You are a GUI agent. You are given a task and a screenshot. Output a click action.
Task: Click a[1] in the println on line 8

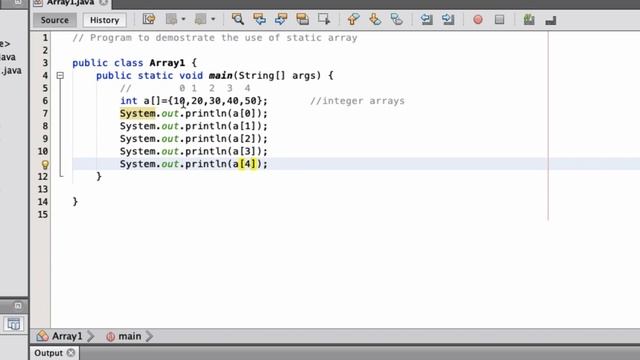pos(244,126)
